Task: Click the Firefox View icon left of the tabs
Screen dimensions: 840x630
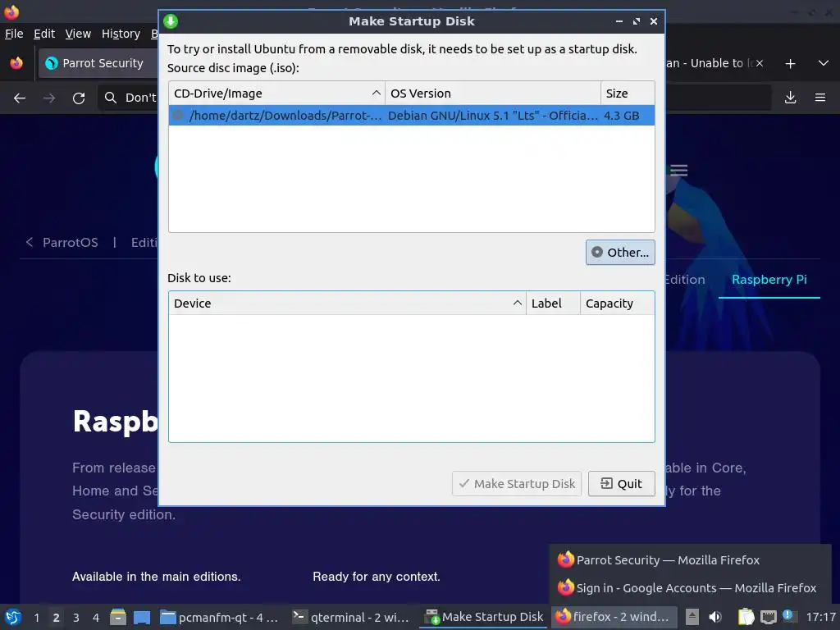Action: 16,63
